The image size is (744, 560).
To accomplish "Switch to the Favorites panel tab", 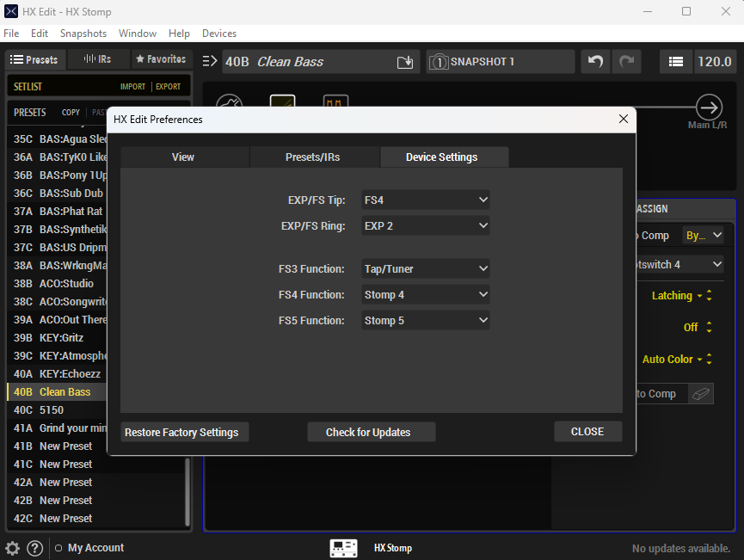I will pos(162,59).
